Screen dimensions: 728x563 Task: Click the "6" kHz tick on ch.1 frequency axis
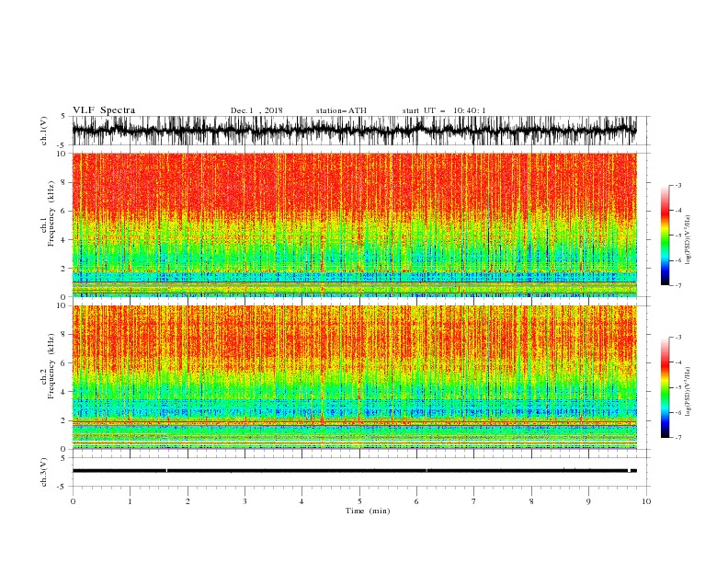point(64,212)
